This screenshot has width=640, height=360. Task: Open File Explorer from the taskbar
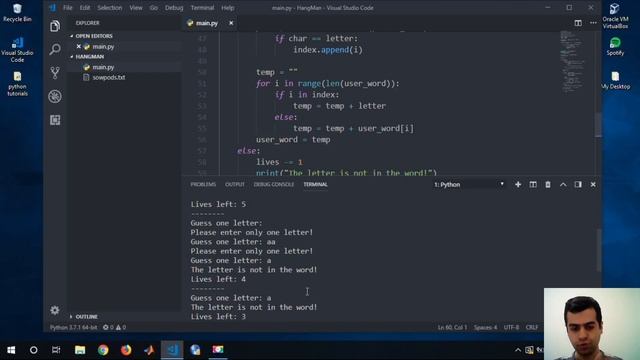(x=80, y=350)
